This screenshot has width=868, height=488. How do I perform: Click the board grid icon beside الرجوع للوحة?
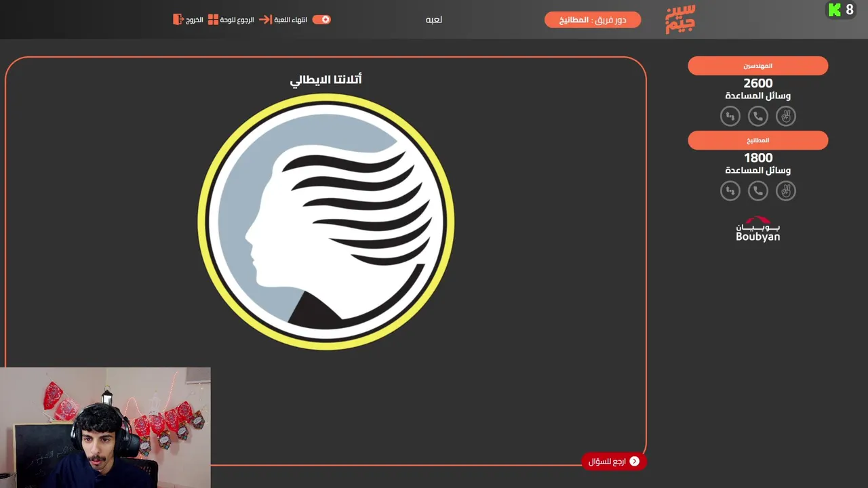point(213,20)
